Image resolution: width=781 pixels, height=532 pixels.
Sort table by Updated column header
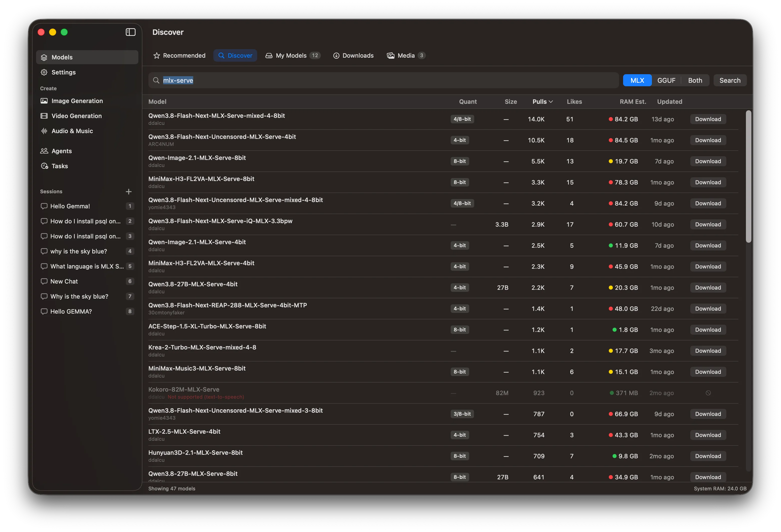click(669, 102)
